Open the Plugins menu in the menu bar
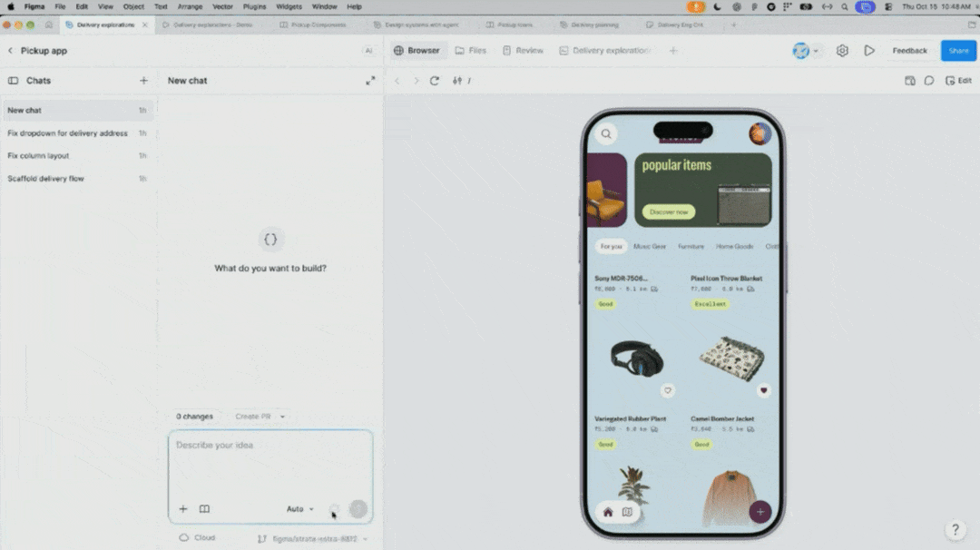Image resolution: width=980 pixels, height=550 pixels. (254, 7)
